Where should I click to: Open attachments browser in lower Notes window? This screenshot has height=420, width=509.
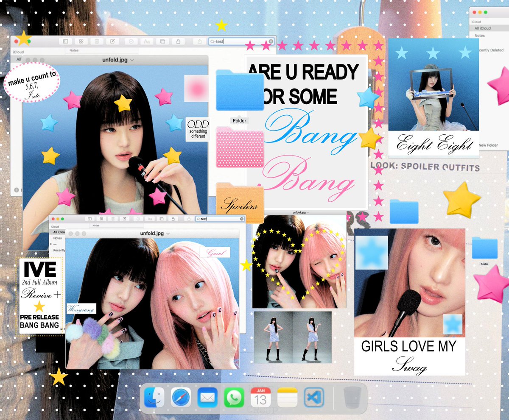click(161, 219)
